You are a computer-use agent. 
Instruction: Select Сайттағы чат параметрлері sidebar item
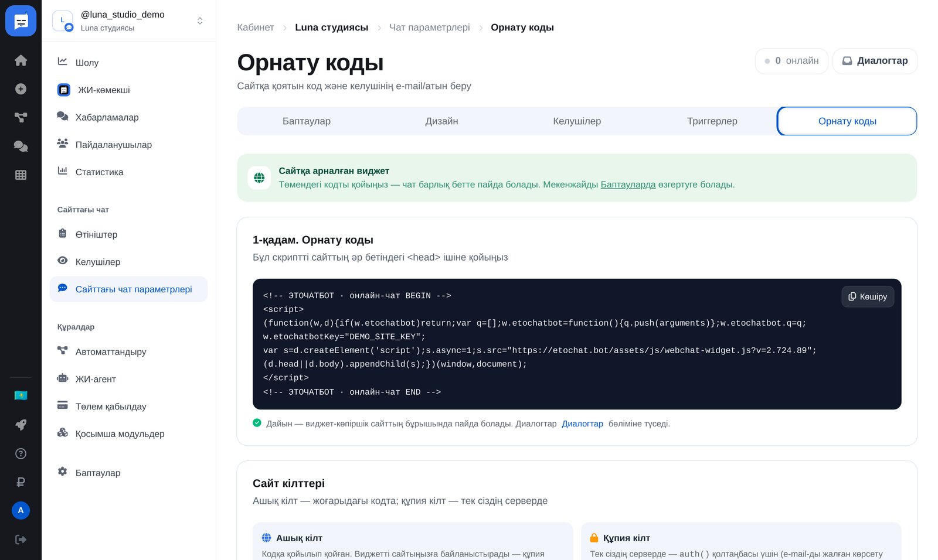tap(129, 289)
